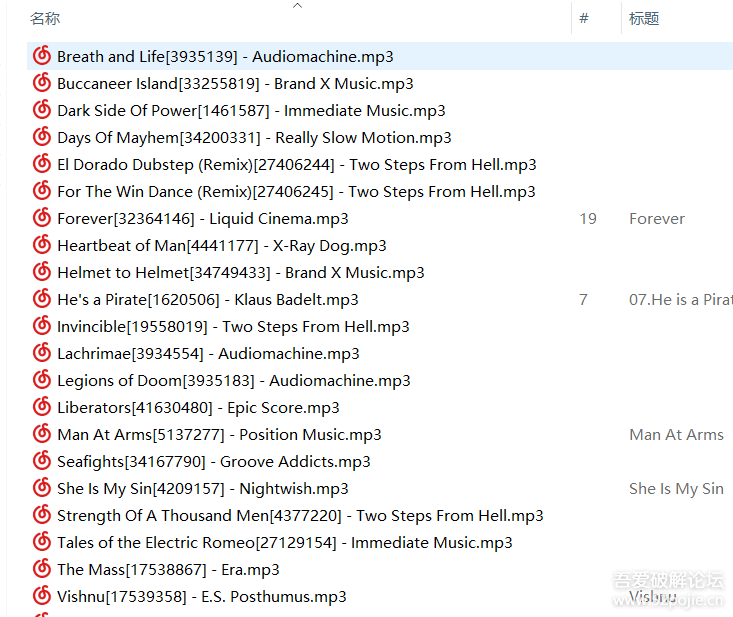This screenshot has width=733, height=617.
Task: Sort by the 标题 title column header
Action: point(644,19)
